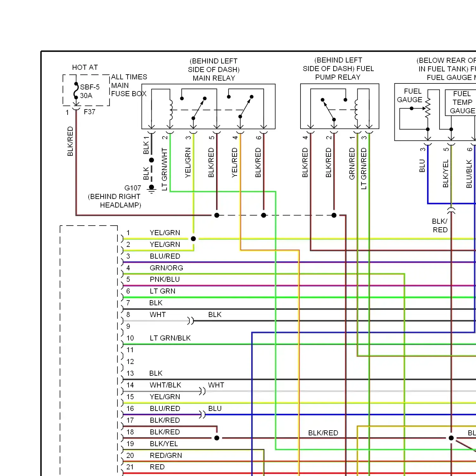Click the FUSE BOX text
The width and height of the screenshot is (476, 476).
point(129,94)
